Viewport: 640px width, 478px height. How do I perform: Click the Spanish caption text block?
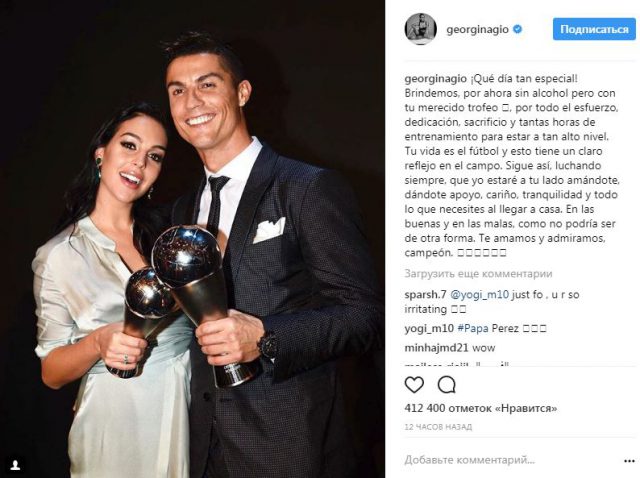click(x=512, y=166)
